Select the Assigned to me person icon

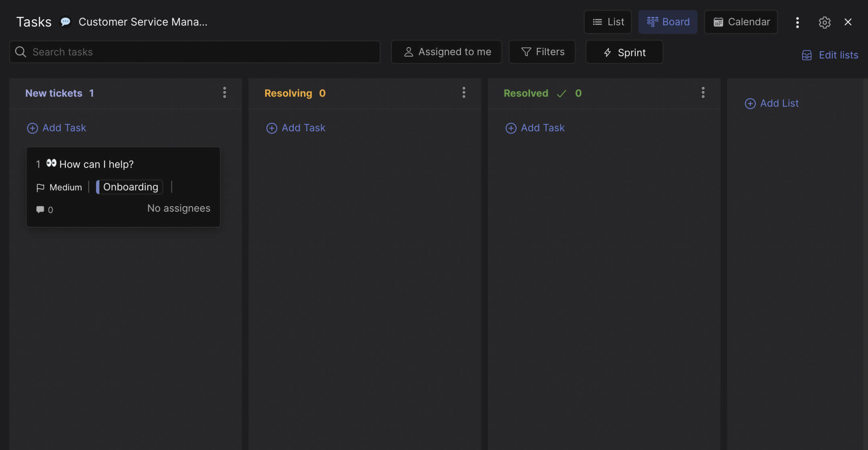tap(409, 52)
